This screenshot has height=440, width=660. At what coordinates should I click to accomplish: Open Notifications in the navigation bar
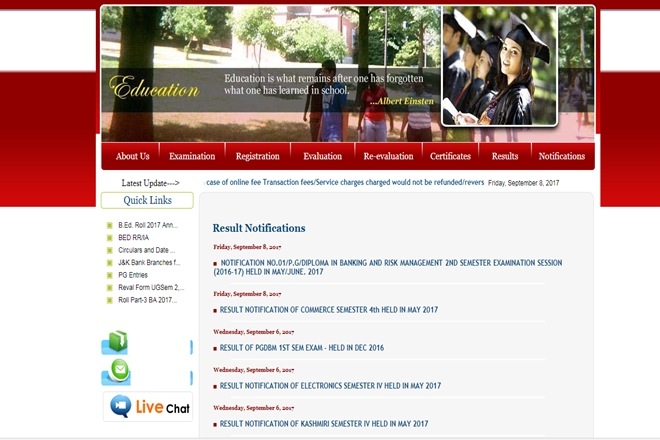tap(561, 156)
